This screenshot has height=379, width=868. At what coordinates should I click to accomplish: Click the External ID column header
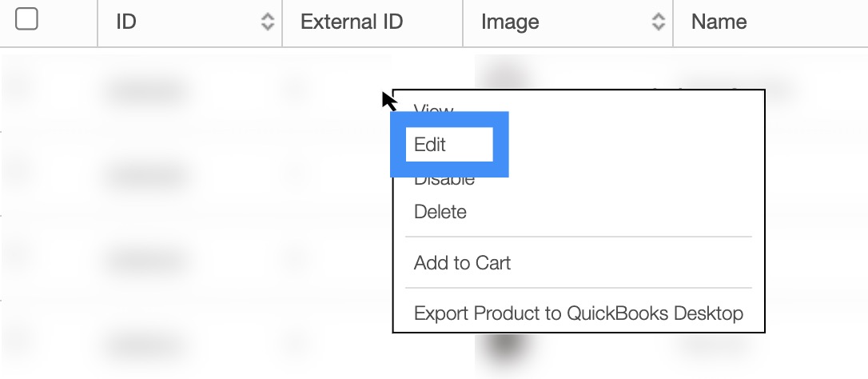coord(352,22)
